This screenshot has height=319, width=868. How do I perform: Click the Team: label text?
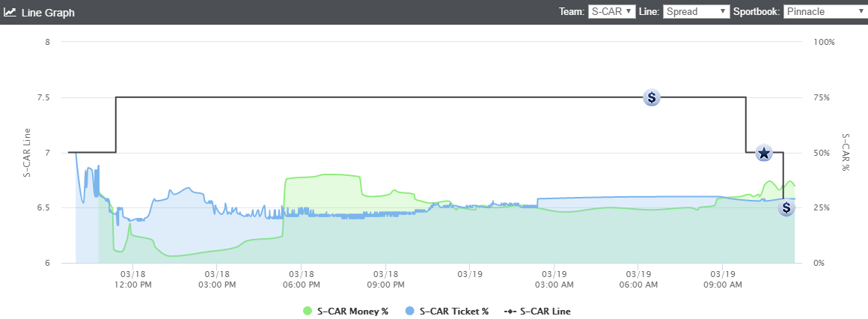[572, 12]
